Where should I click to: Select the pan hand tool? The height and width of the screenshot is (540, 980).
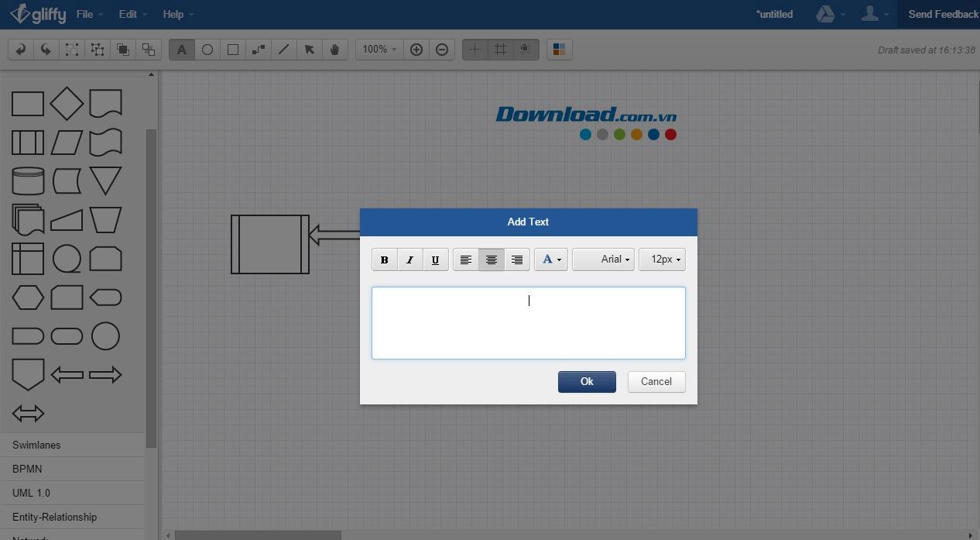334,50
